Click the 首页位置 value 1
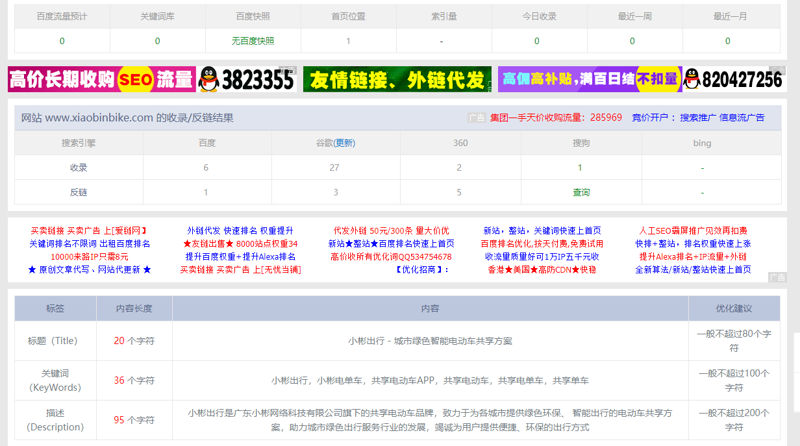The image size is (800, 446). point(348,41)
